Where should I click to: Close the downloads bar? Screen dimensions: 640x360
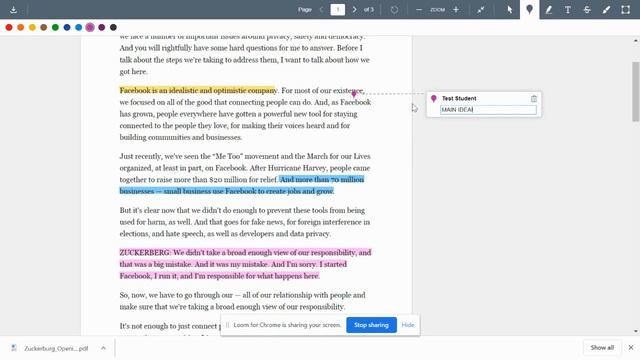(631, 348)
